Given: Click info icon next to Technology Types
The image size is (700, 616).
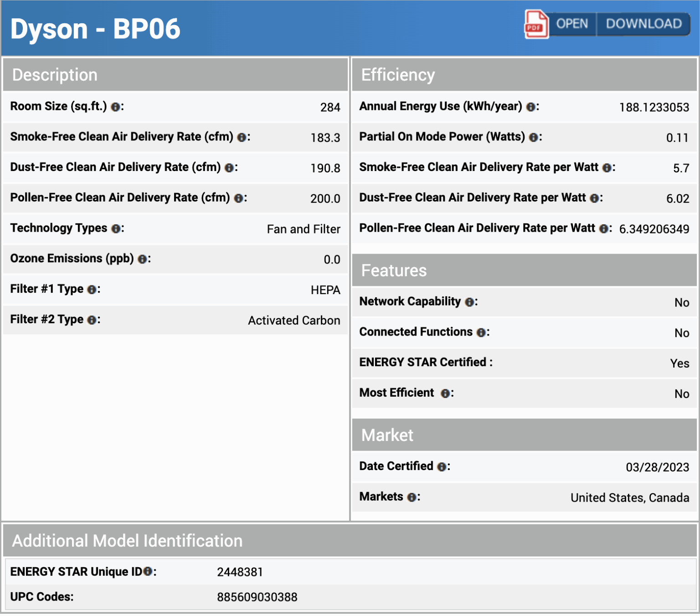Looking at the screenshot, I should (116, 229).
